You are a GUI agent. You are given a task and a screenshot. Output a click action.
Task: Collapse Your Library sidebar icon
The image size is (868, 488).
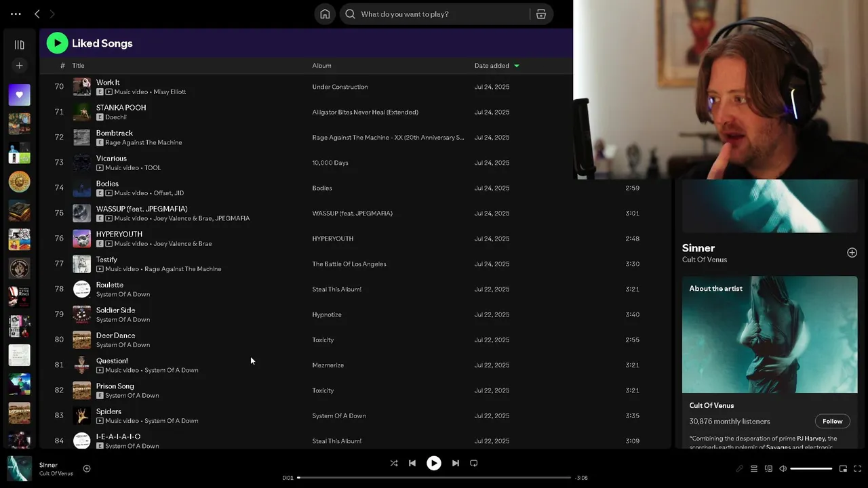19,45
